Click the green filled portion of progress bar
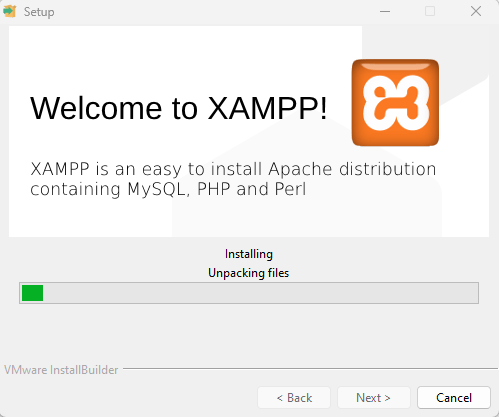This screenshot has width=499, height=417. pos(32,293)
